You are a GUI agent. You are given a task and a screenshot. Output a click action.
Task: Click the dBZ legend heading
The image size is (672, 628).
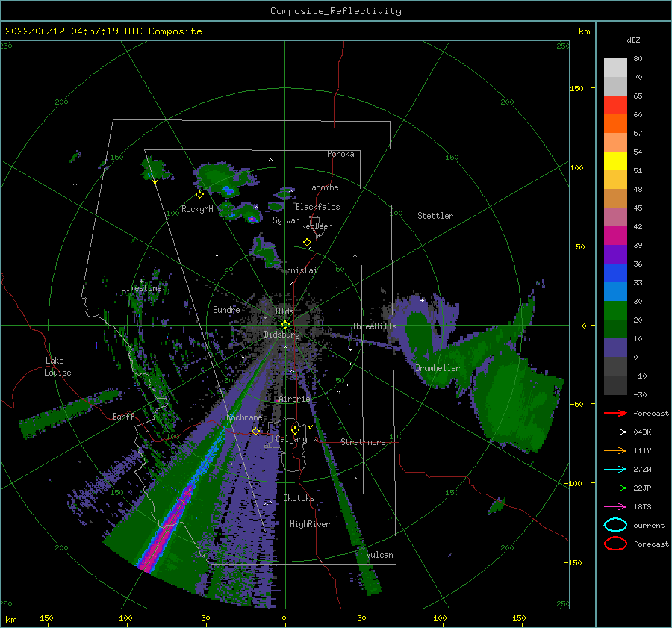coord(633,40)
